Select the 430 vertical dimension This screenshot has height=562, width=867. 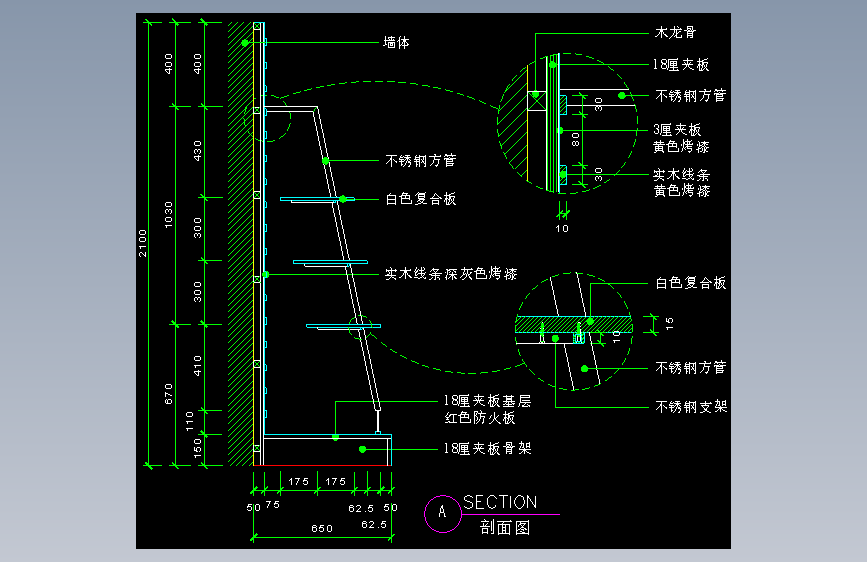(197, 151)
